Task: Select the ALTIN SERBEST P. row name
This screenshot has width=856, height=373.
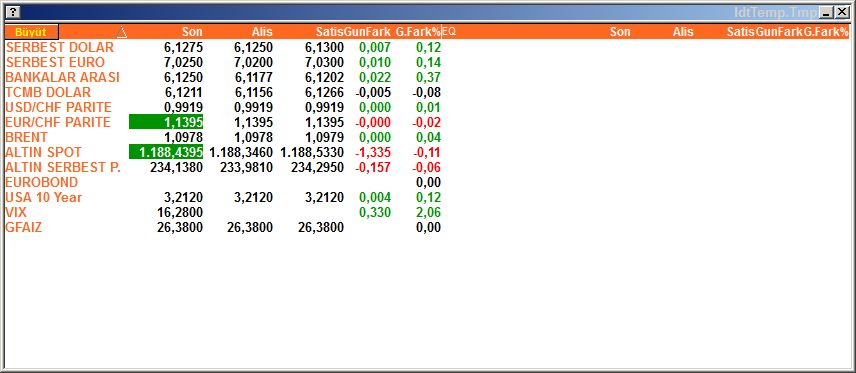Action: coord(63,167)
